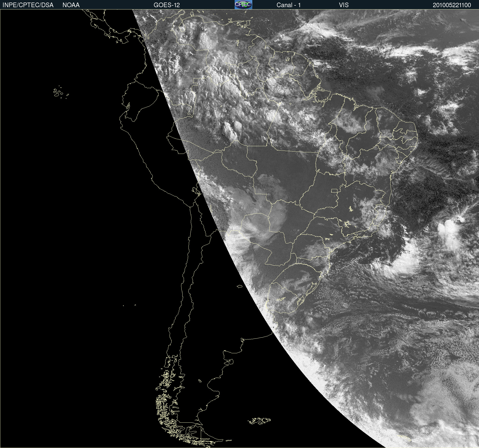Click the VIS label in the header

pos(344,5)
